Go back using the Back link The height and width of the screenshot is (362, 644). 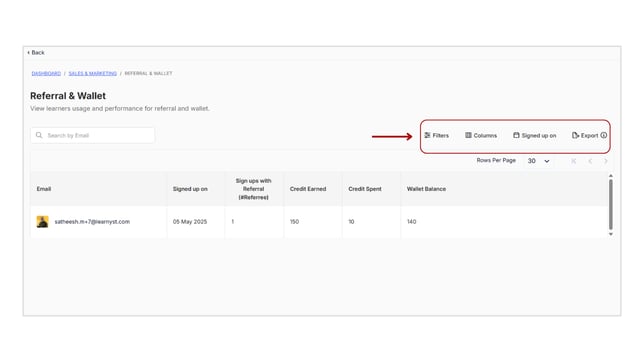tap(36, 53)
